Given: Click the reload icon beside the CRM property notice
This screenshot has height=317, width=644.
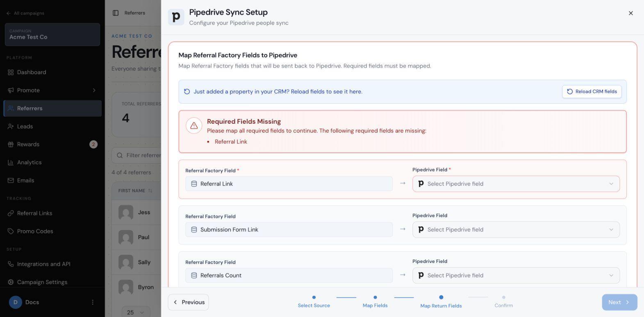Looking at the screenshot, I should click(x=187, y=92).
